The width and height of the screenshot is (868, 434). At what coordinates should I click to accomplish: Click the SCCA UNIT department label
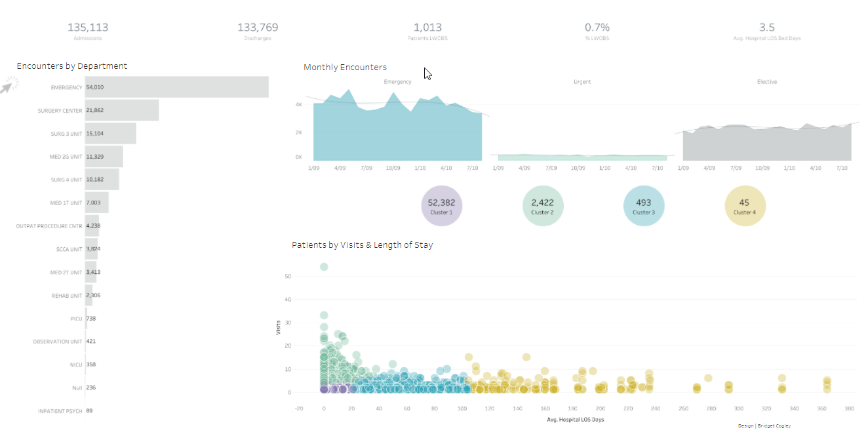tap(69, 249)
